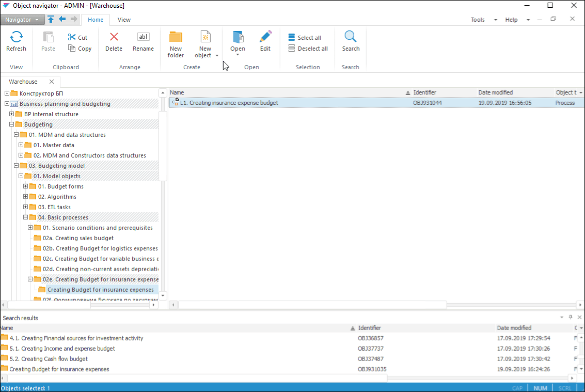Create a New folder from the ribbon

pos(176,43)
